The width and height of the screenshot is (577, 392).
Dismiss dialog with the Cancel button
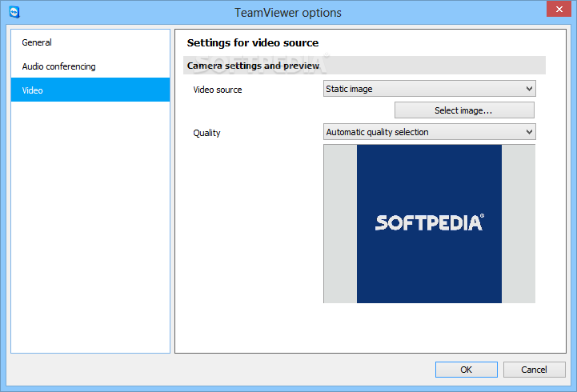[535, 370]
